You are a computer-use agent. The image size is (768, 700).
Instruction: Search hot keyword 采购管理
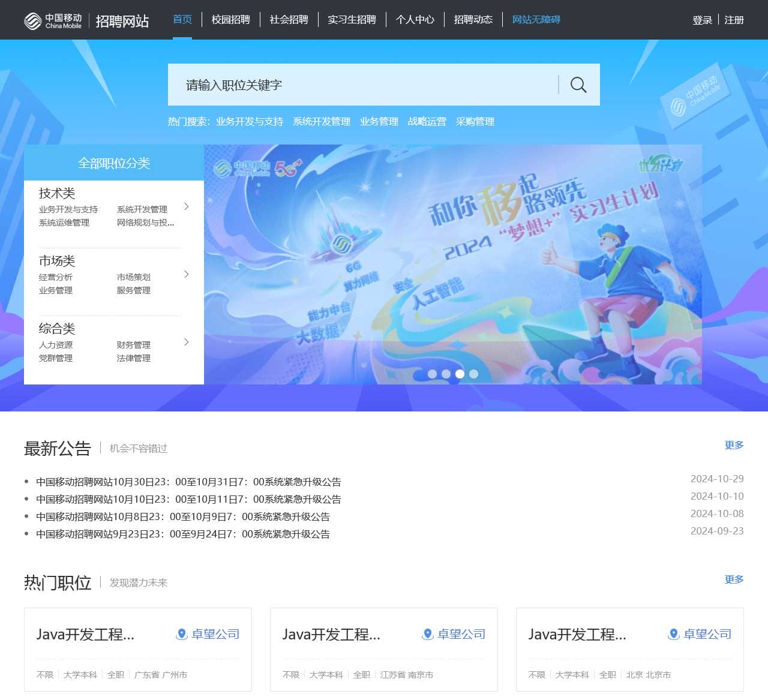(x=475, y=121)
